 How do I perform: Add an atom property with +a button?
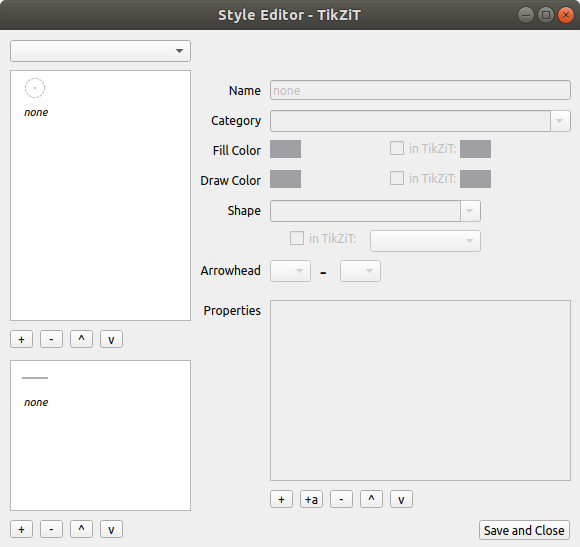tap(311, 499)
